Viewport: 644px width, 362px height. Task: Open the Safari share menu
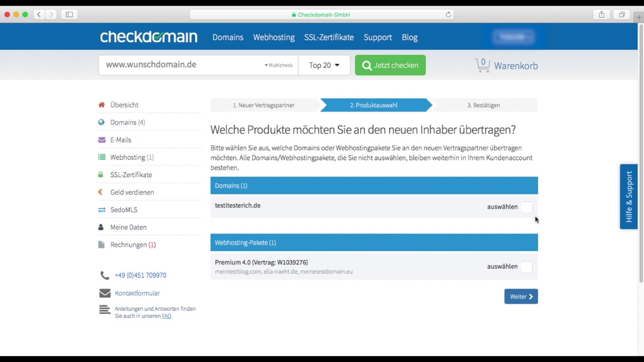coord(601,15)
